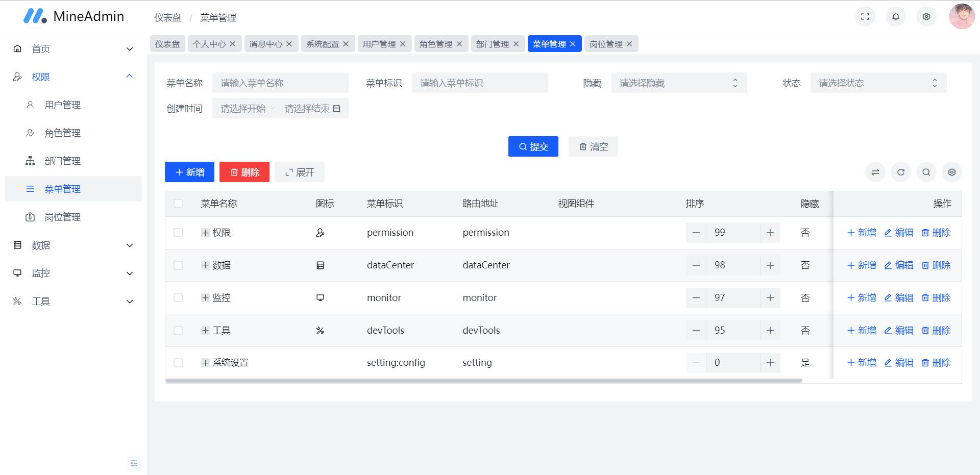
Task: Expand the 监控 tree row
Action: (205, 298)
